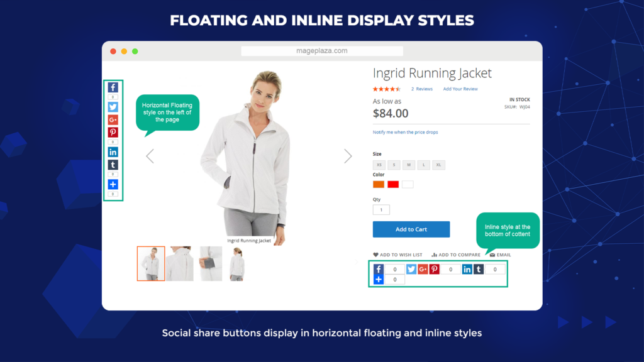Image resolution: width=644 pixels, height=362 pixels.
Task: Share with floating Google Plus icon
Action: (x=113, y=120)
